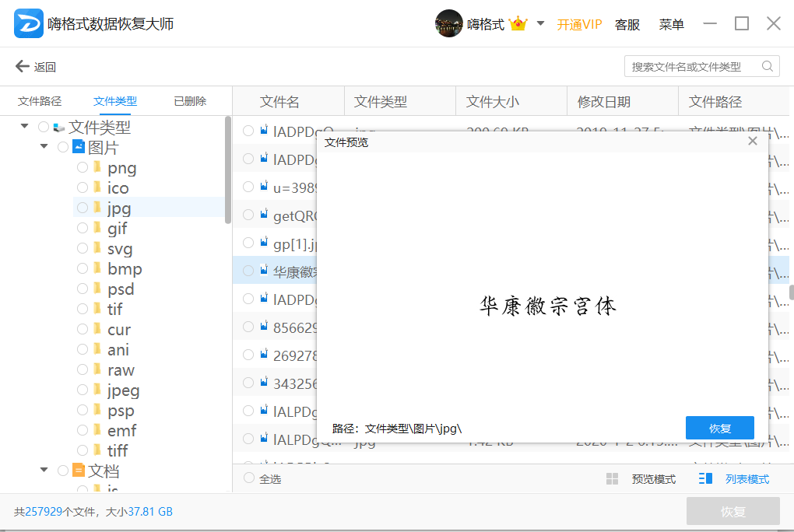The width and height of the screenshot is (794, 532).
Task: Click 恢复 button in preview dialog
Action: click(x=719, y=429)
